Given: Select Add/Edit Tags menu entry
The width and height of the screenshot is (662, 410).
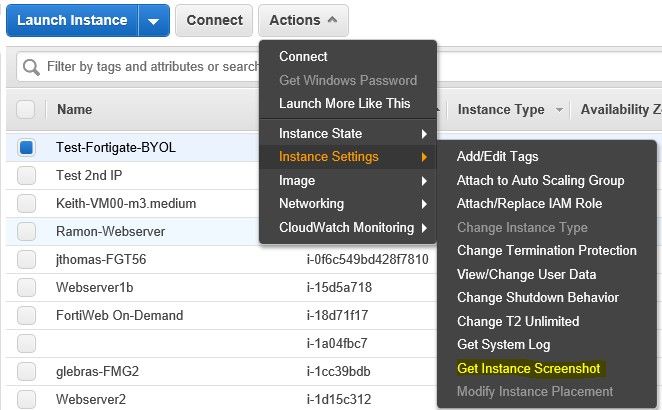Looking at the screenshot, I should (497, 156).
